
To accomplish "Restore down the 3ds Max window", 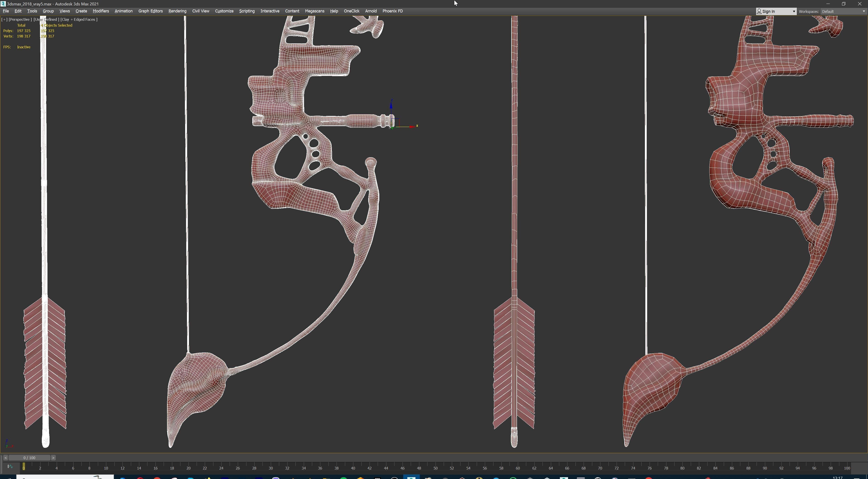I will [x=843, y=4].
